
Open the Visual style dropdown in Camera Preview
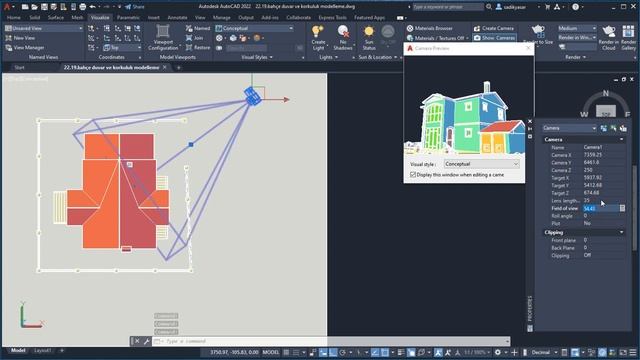tap(482, 164)
